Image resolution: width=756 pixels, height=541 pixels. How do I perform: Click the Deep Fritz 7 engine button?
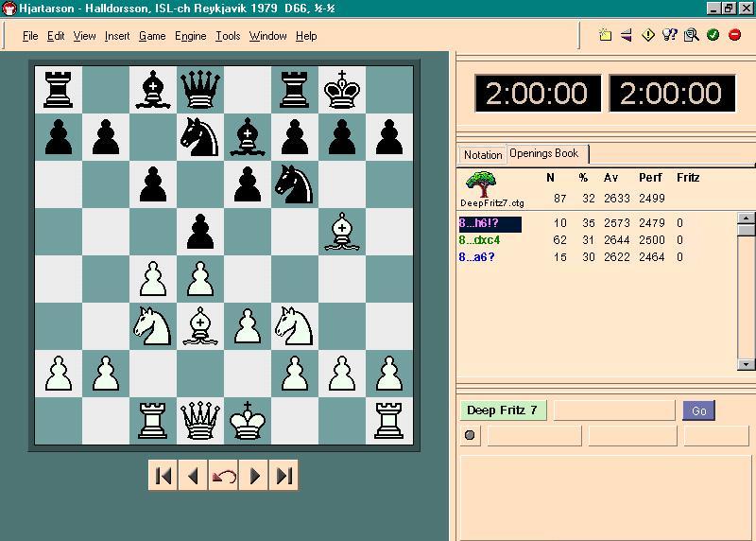click(x=503, y=410)
